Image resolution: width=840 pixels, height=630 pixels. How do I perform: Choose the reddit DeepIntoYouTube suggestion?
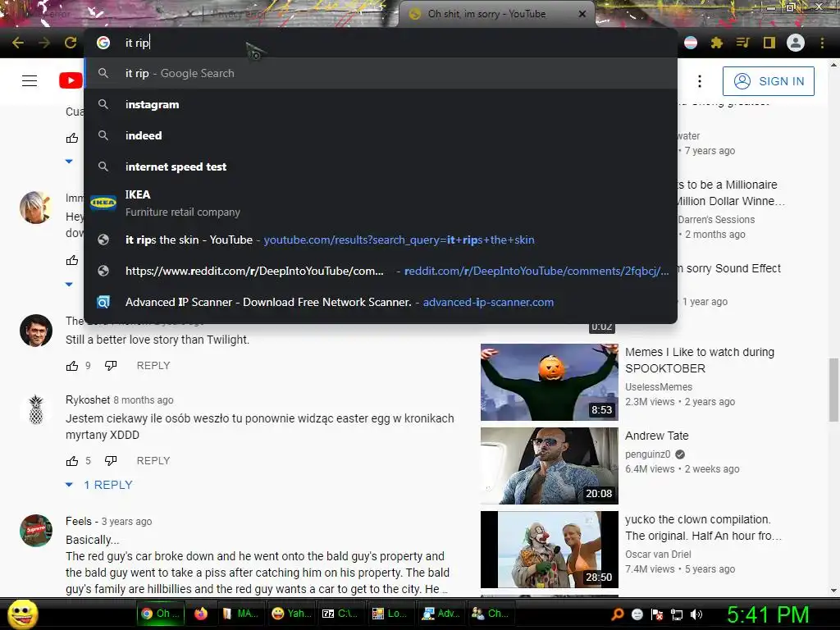(381, 271)
